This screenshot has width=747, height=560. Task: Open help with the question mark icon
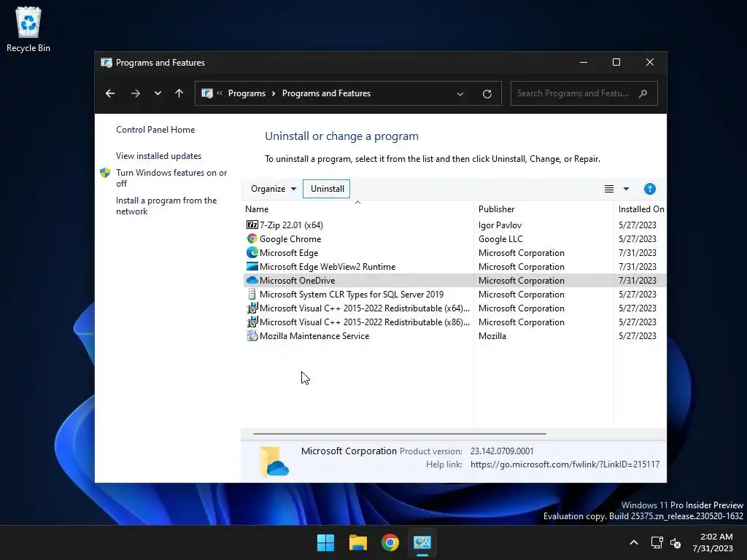point(650,189)
